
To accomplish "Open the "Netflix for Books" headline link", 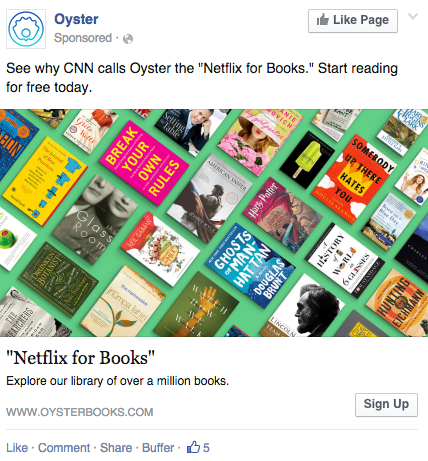I will coord(80,358).
